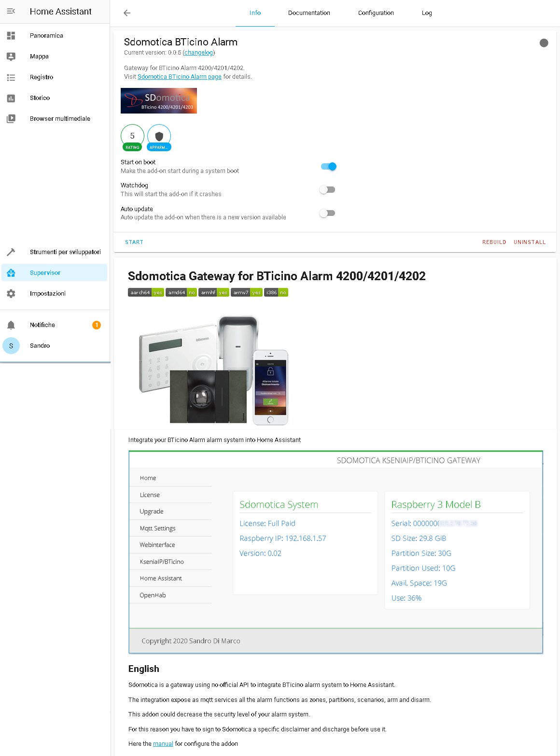Screen dimensions: 560x756
Task: Click the AppArmor shield badge
Action: (x=159, y=138)
